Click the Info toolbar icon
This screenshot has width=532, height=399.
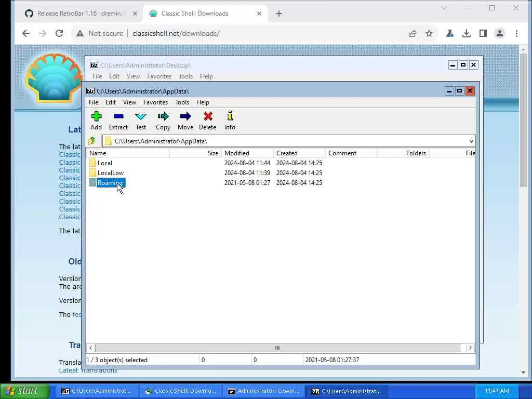[230, 116]
